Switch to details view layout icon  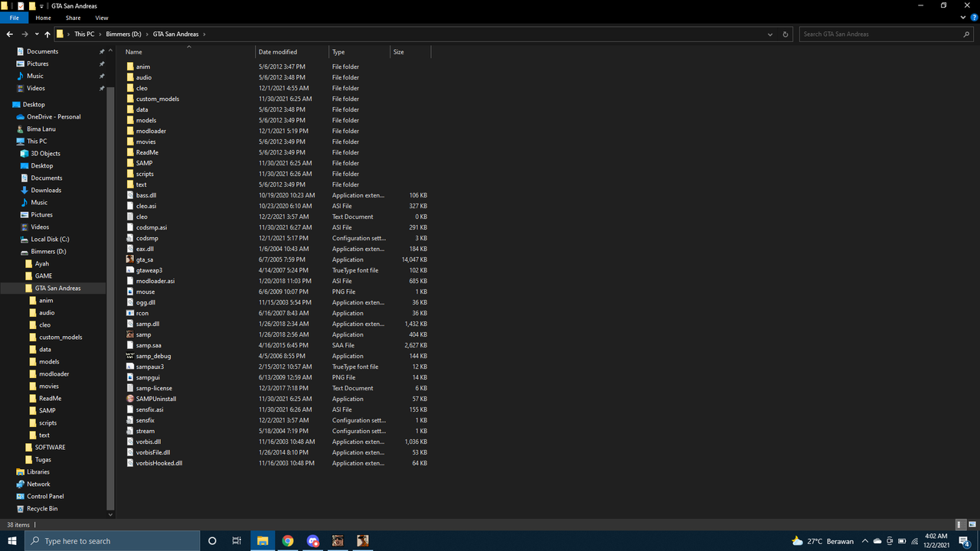click(960, 525)
